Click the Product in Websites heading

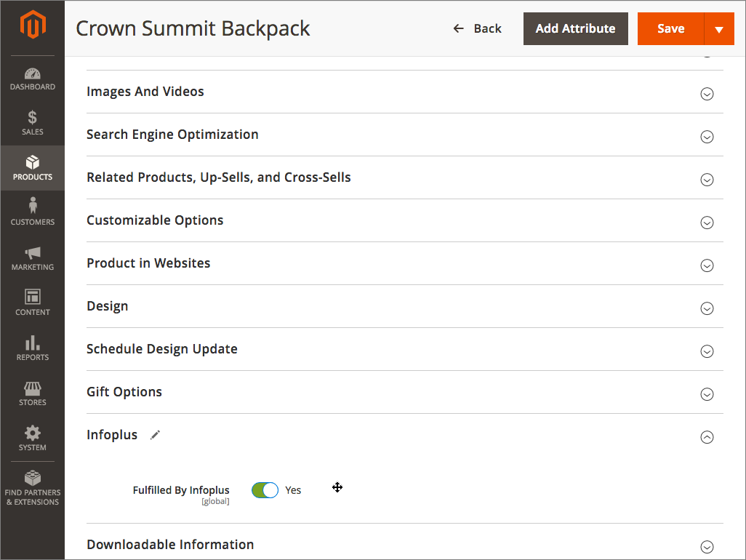point(148,263)
